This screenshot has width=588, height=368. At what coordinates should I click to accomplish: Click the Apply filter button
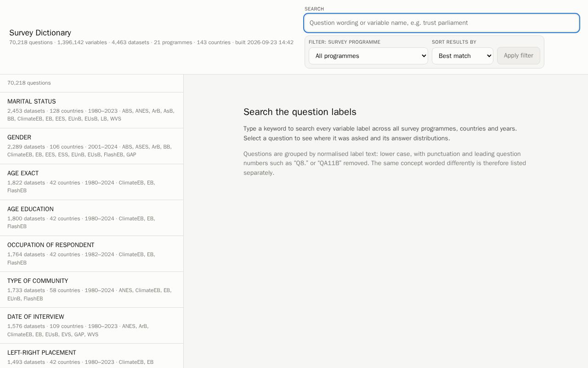tap(519, 56)
